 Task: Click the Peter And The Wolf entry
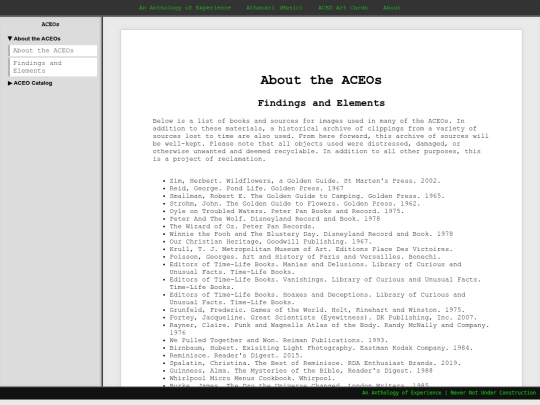[x=274, y=219]
